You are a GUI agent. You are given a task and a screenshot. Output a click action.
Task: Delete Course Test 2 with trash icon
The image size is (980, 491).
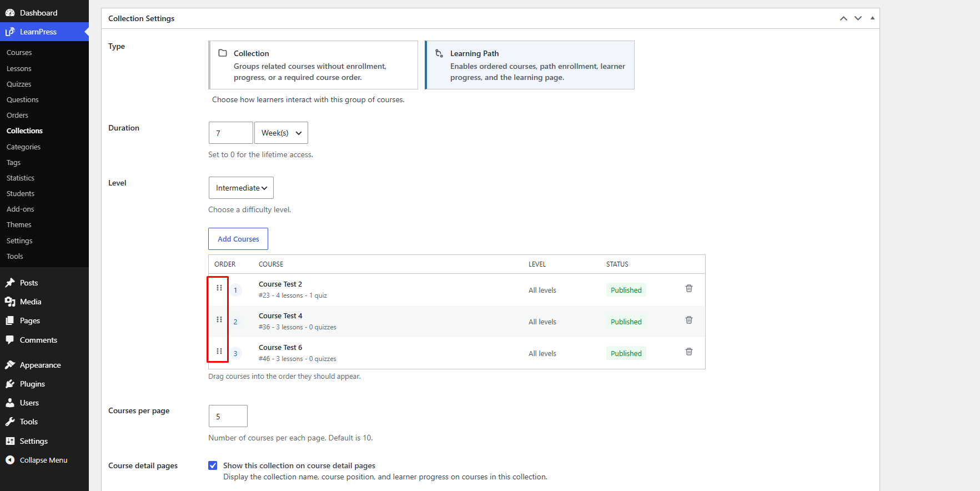[x=689, y=288]
